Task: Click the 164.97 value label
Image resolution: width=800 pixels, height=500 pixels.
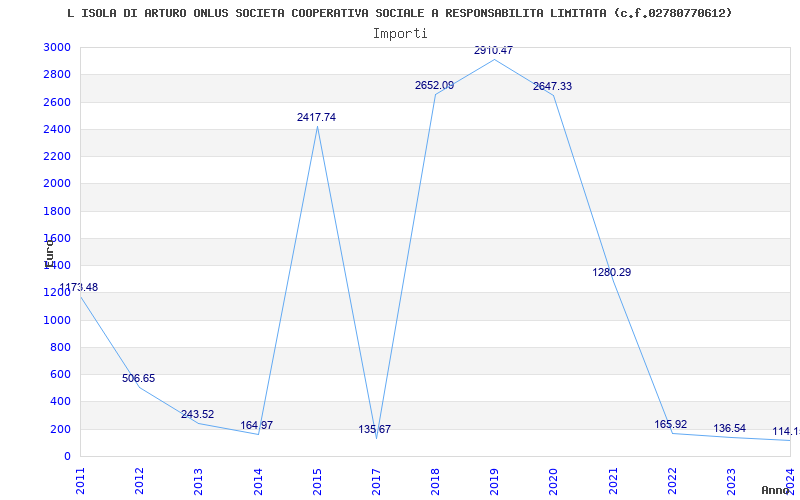Action: pyautogui.click(x=257, y=425)
